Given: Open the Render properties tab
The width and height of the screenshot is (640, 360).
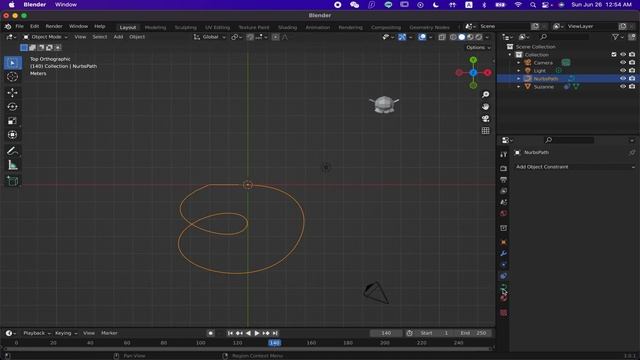Looking at the screenshot, I should click(x=504, y=168).
